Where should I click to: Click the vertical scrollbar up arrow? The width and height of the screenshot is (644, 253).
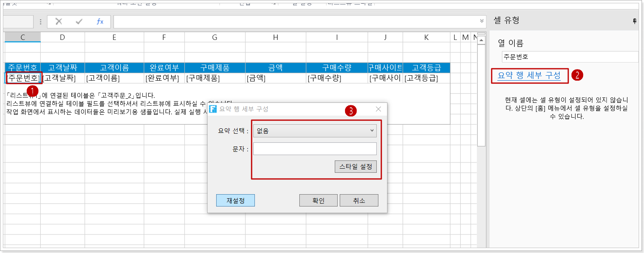pos(481,35)
